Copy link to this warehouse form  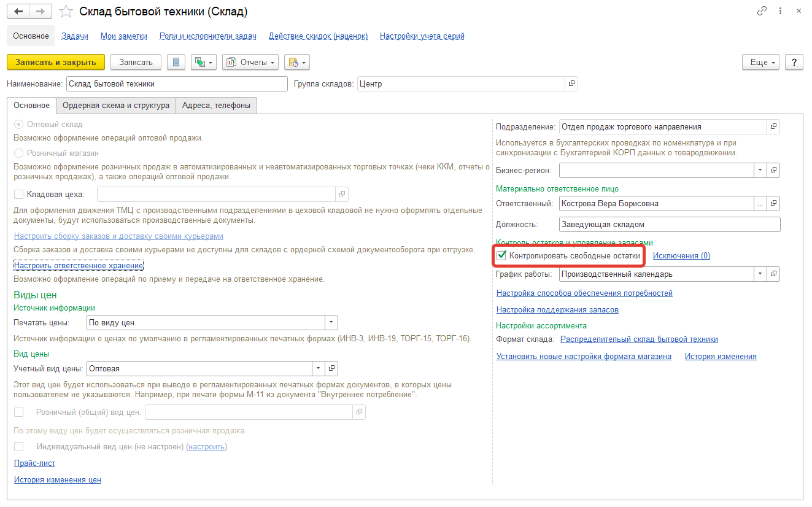click(762, 12)
